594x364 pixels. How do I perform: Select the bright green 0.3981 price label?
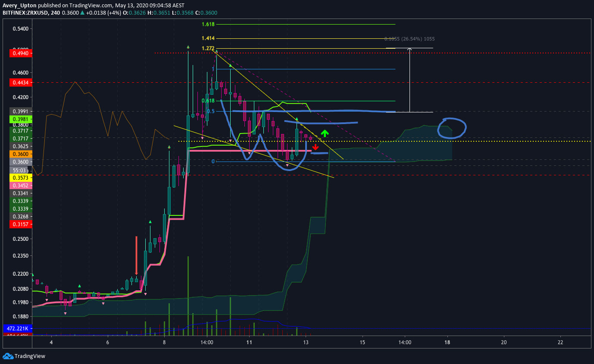point(20,119)
